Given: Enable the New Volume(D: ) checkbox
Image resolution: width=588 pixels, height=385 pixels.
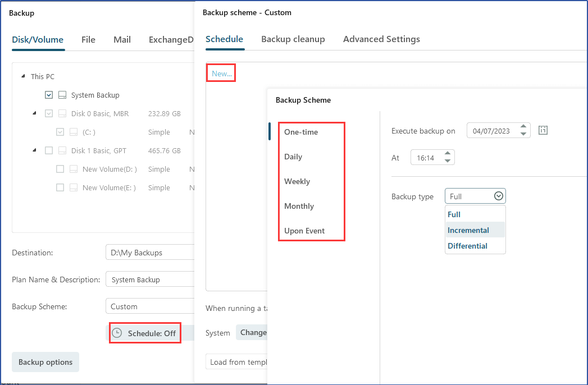Looking at the screenshot, I should tap(60, 169).
